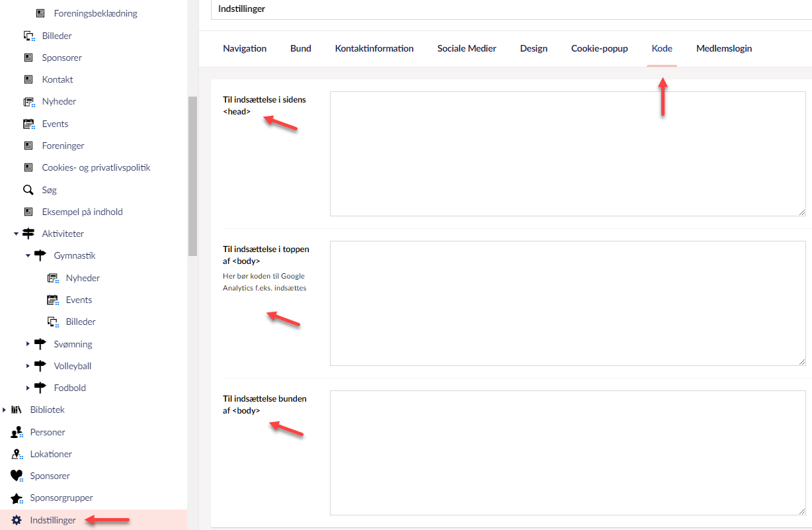The width and height of the screenshot is (812, 530).
Task: Click the signpost icon for Aktiviteter
Action: [28, 234]
